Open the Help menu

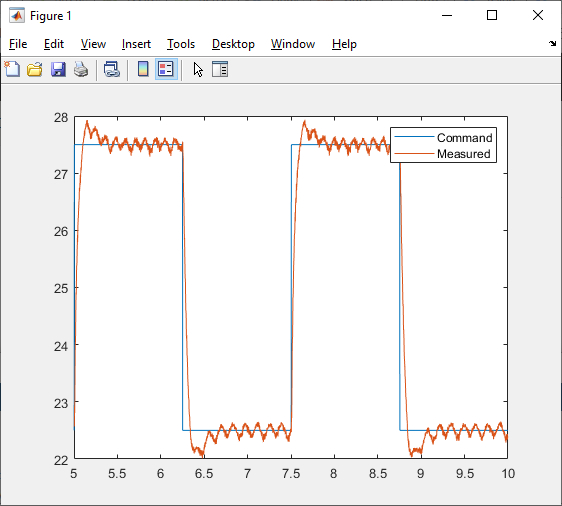tap(344, 44)
